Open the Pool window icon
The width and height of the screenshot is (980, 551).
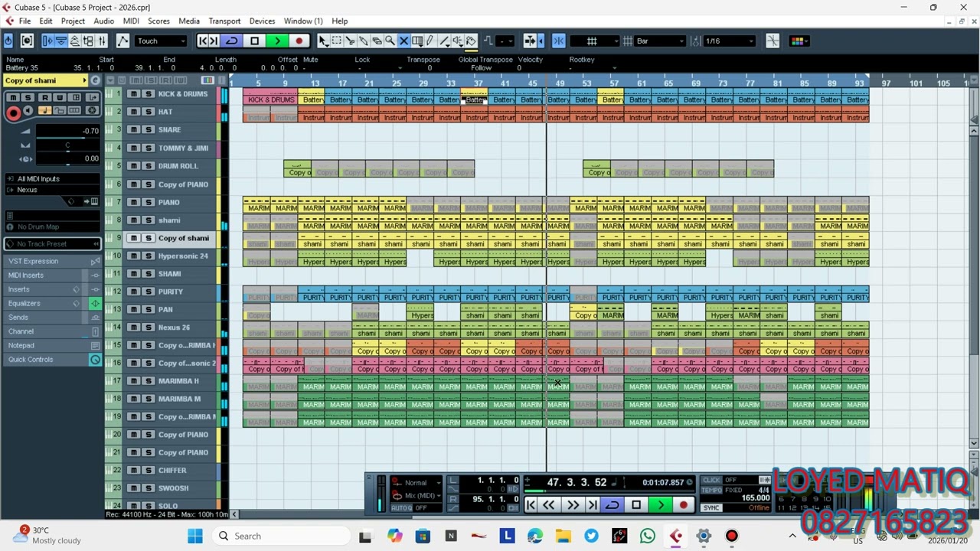point(88,41)
